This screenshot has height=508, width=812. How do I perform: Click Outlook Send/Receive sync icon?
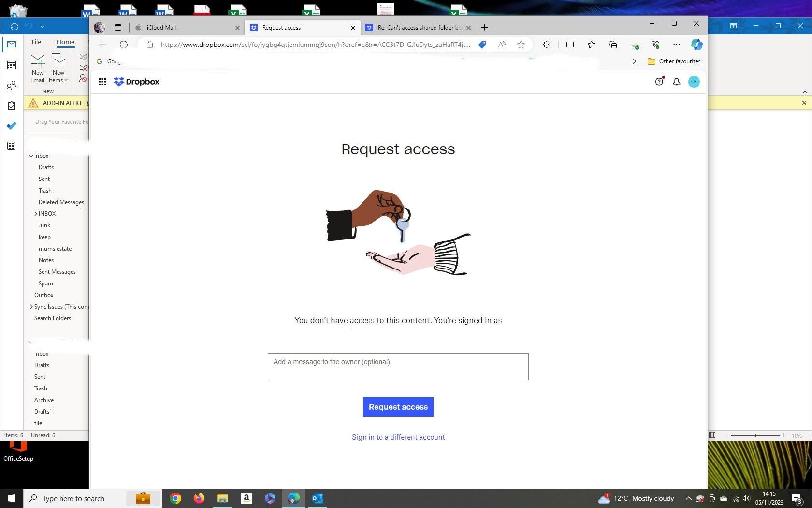pos(14,26)
